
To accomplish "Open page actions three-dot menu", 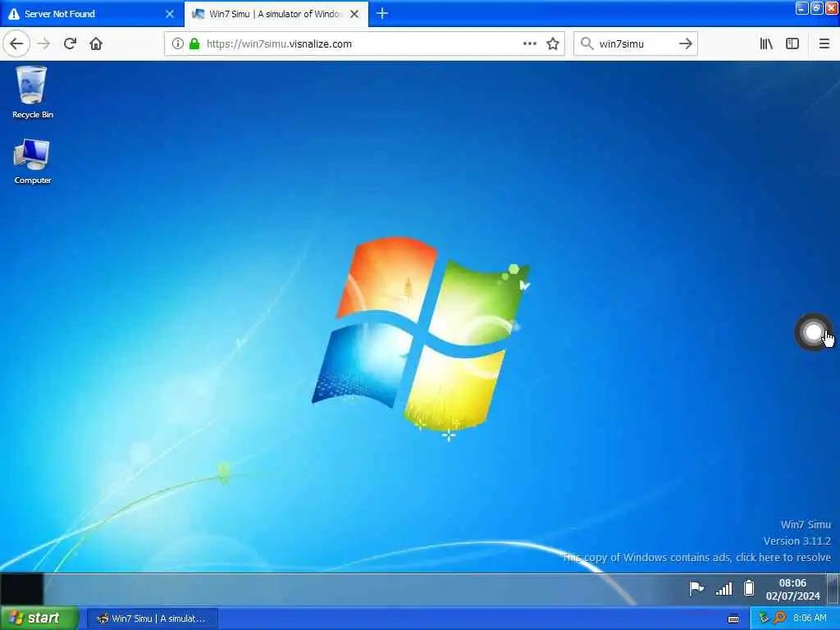I will click(529, 44).
